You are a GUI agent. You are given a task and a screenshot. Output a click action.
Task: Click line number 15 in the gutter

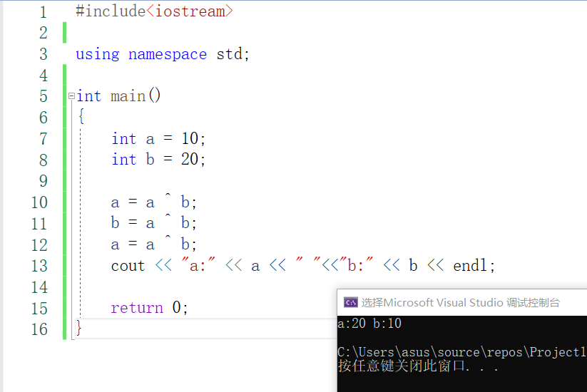pos(39,309)
